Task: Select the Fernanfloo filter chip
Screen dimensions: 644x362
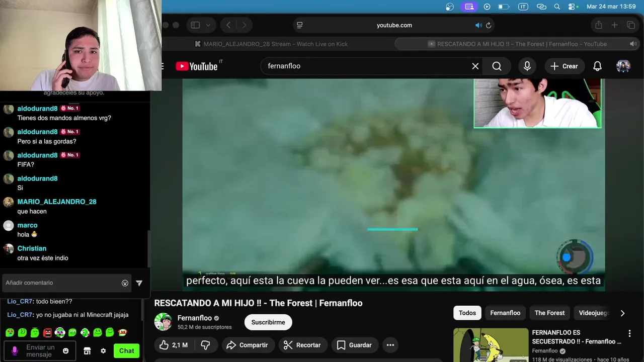Action: [505, 313]
